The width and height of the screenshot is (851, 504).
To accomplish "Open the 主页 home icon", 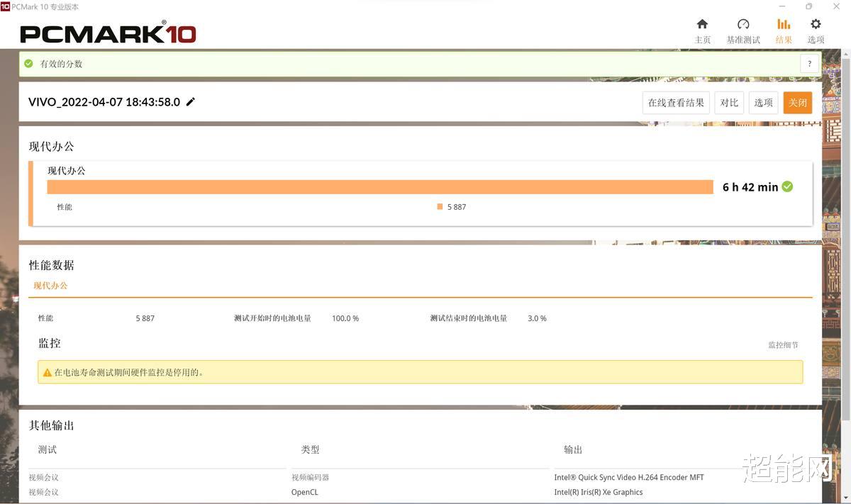I will pos(702,23).
